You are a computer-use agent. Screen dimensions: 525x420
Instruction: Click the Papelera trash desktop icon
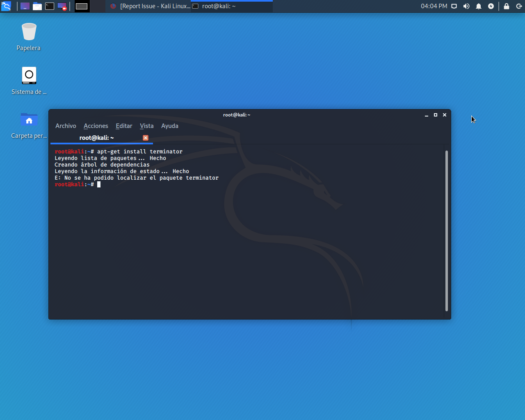tap(29, 33)
